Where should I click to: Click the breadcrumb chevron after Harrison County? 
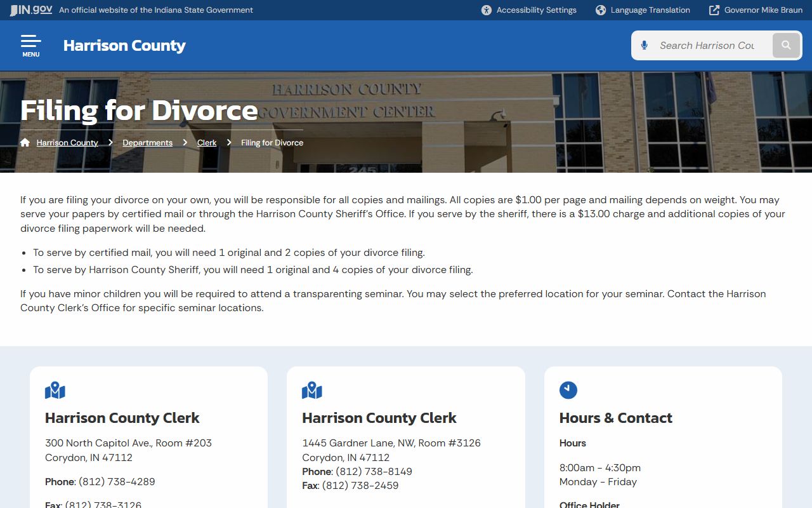point(110,142)
